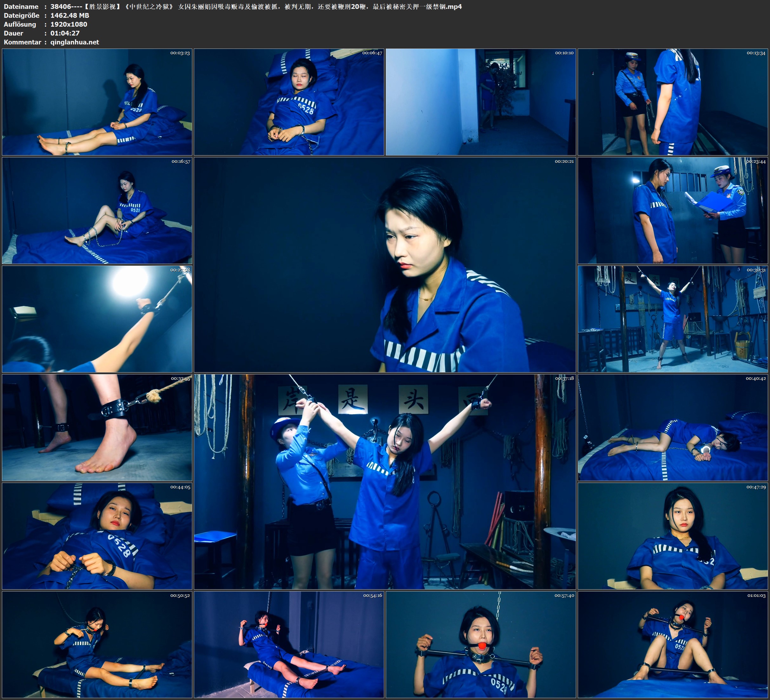Viewport: 770px width, 700px height.
Task: Open the frame timestamped 00:50:52
Action: 97,644
